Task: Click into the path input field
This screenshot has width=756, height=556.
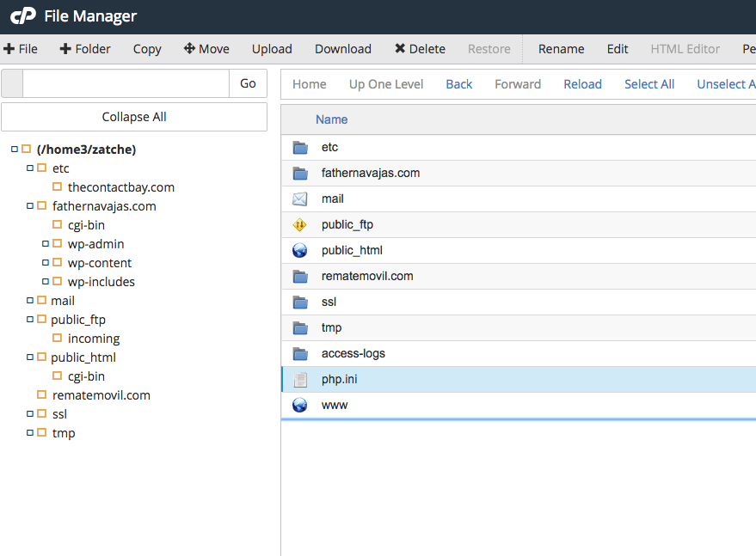Action: [126, 83]
